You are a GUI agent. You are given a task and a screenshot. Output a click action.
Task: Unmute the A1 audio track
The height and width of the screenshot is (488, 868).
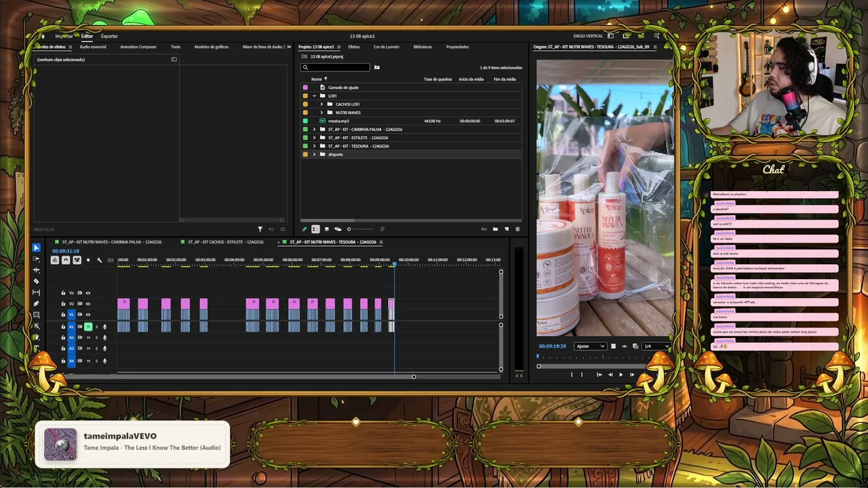click(x=88, y=327)
